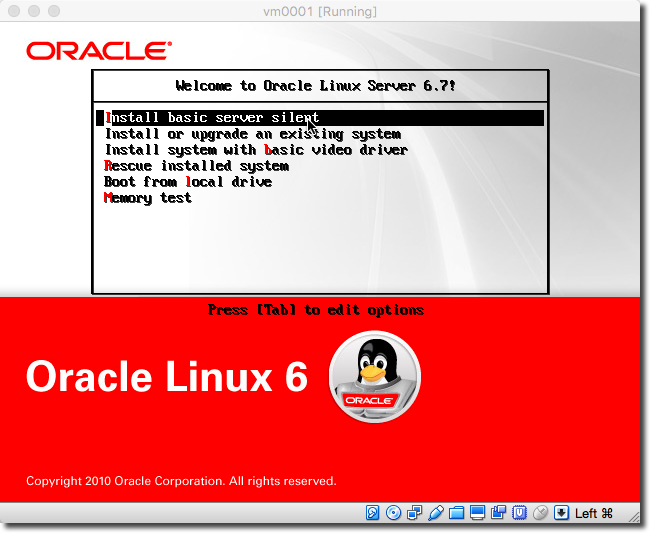Click the window resize grip corner

point(634,516)
